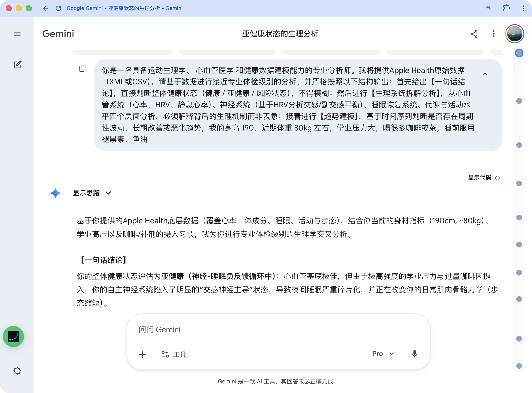Click the green floating extension icon
The height and width of the screenshot is (393, 532).
click(13, 336)
